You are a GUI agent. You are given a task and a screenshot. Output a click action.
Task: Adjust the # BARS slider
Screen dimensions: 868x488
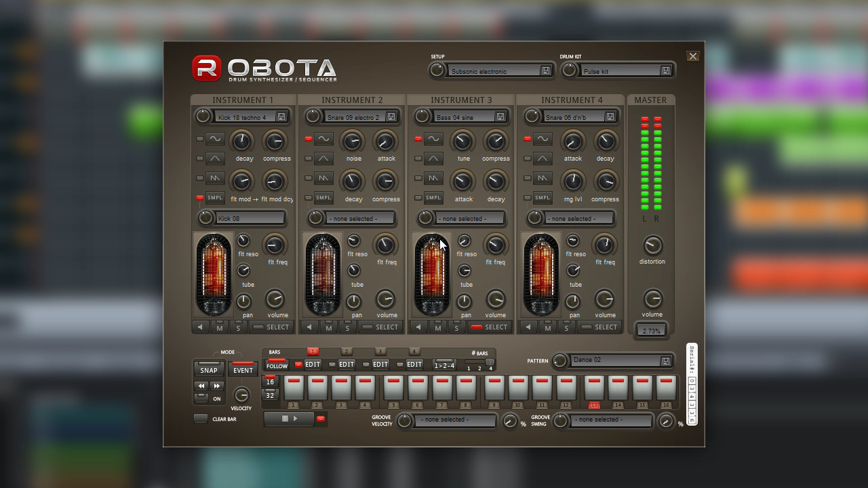(479, 363)
